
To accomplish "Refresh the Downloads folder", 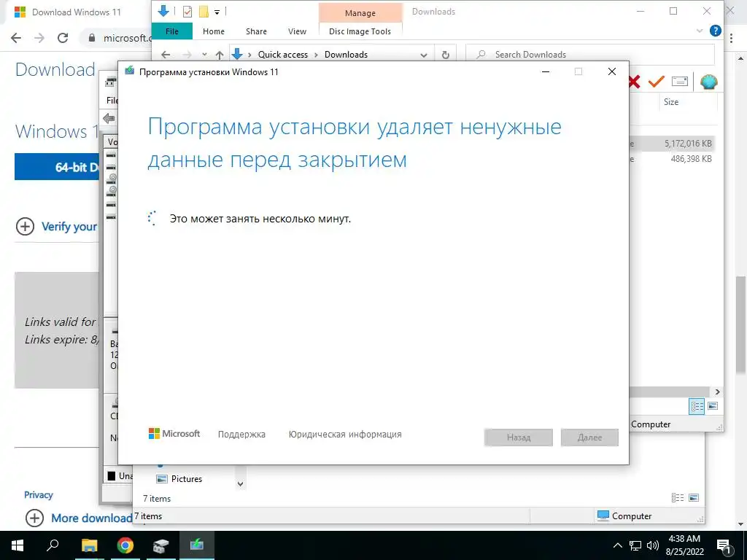I will pyautogui.click(x=446, y=55).
